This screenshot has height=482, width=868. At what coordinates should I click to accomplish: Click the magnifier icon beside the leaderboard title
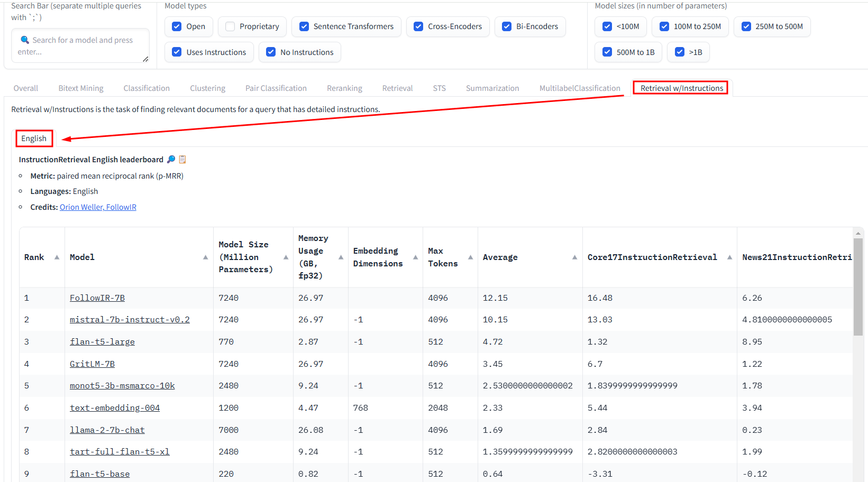[x=171, y=159]
